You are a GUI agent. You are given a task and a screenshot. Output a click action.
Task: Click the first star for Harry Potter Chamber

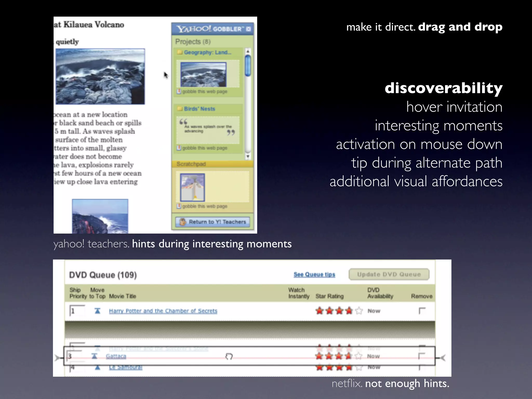point(320,311)
